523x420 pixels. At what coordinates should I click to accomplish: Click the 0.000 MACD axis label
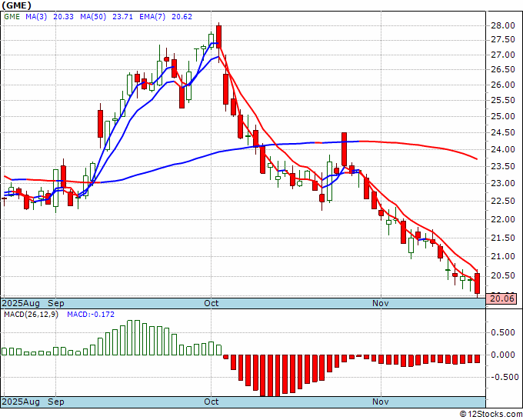pyautogui.click(x=505, y=355)
